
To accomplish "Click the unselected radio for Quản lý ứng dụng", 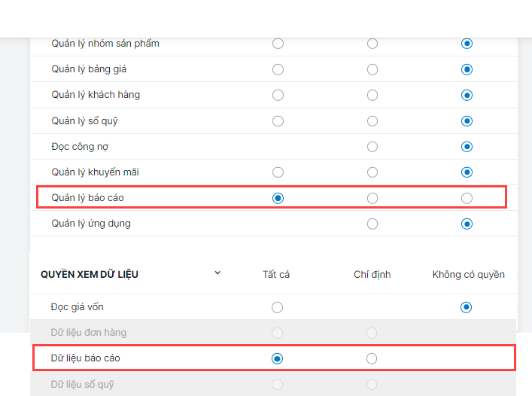I will coord(372,224).
